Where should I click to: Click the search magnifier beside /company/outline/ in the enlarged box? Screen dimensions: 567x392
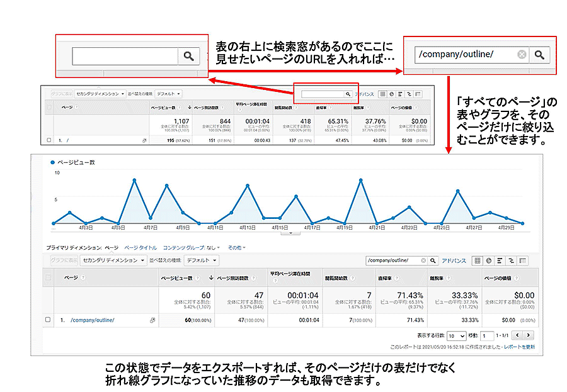tap(539, 55)
